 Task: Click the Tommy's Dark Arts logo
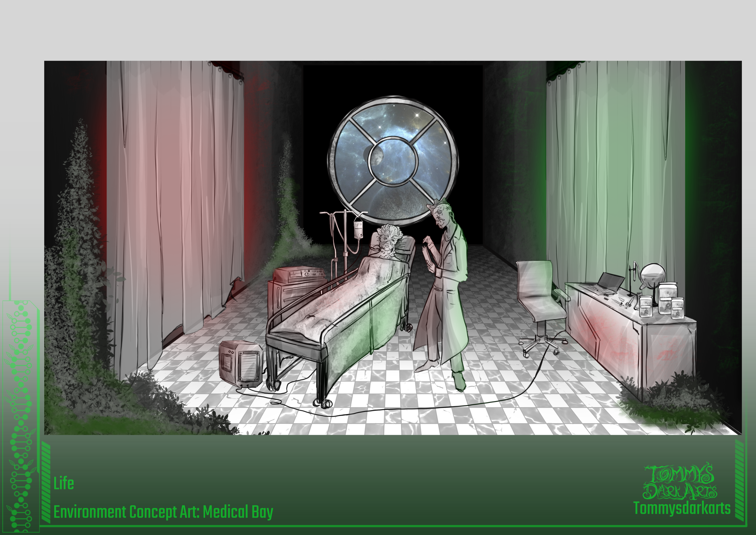[x=679, y=481]
